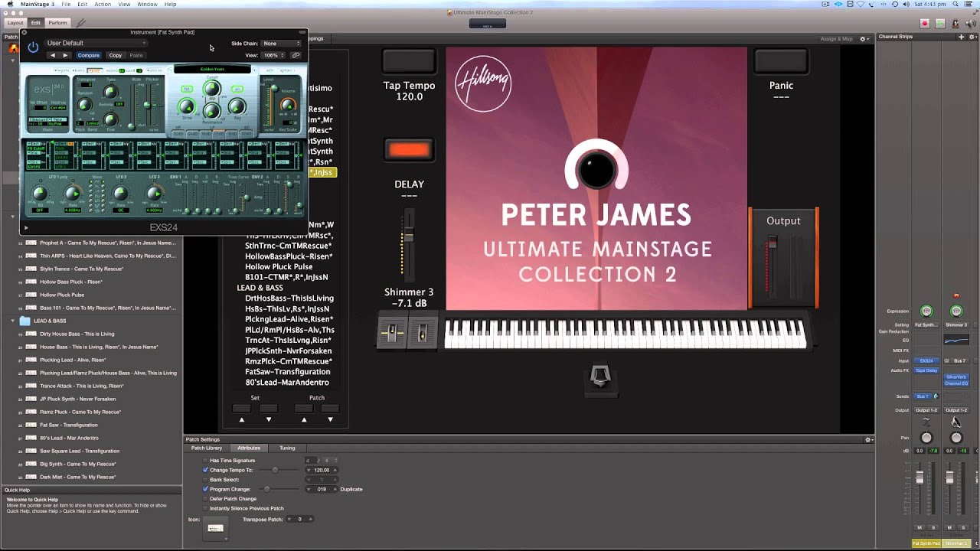Viewport: 980px width, 551px height.
Task: Open the File menu
Action: (x=66, y=5)
